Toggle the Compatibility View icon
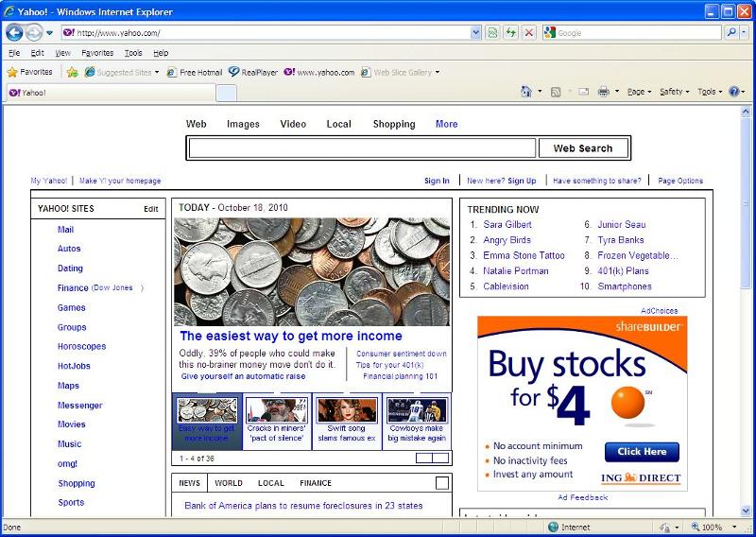Screen dimensions: 756x537 click(x=492, y=33)
